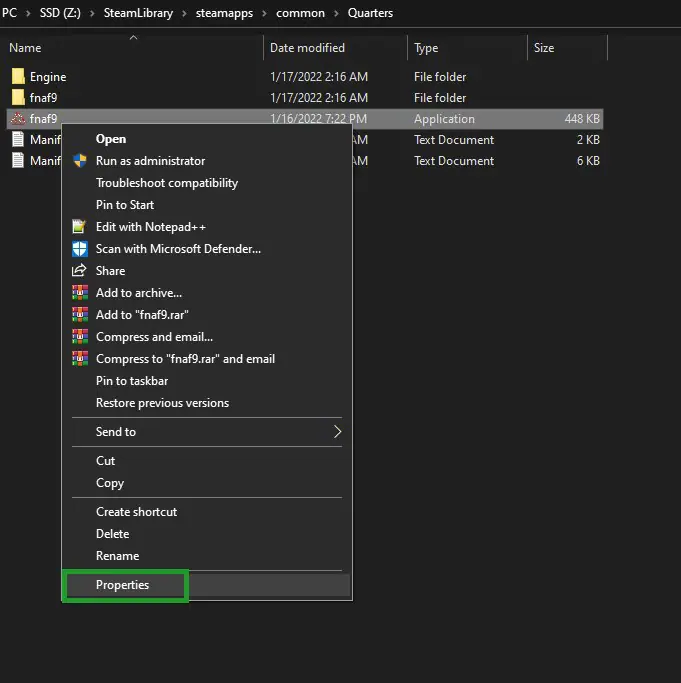Click the fnaf9 folder icon
The height and width of the screenshot is (683, 681).
[x=18, y=97]
